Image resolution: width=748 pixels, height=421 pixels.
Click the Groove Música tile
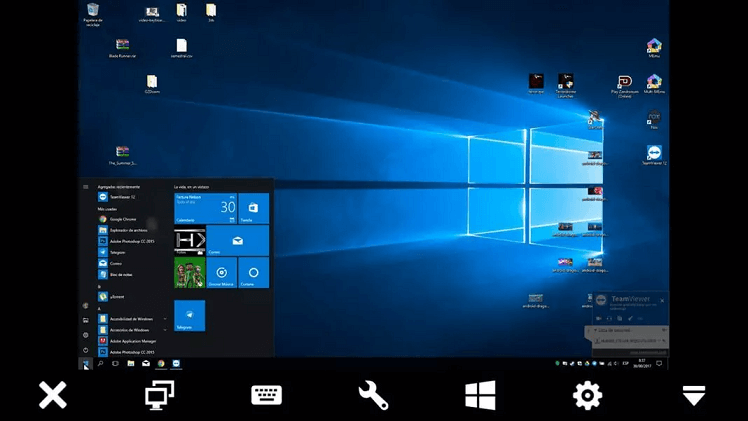pyautogui.click(x=222, y=272)
